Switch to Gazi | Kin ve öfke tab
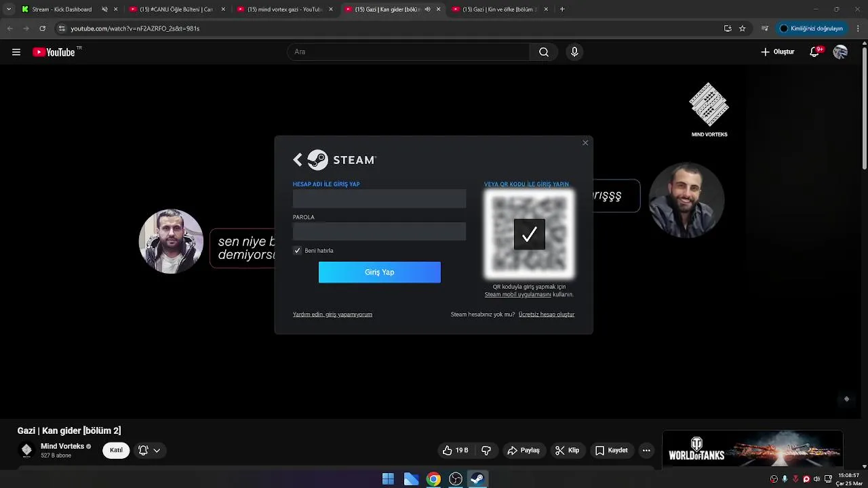The height and width of the screenshot is (488, 868). coord(498,9)
